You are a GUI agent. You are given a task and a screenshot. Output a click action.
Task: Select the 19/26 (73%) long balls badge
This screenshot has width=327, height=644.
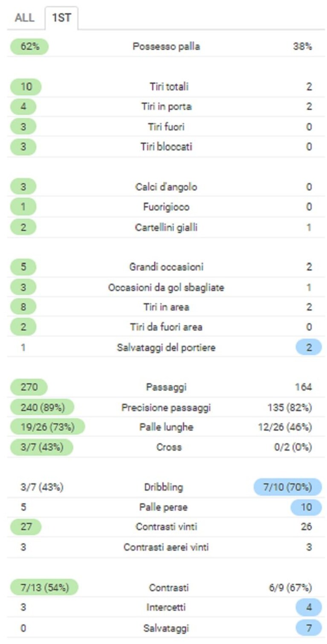(47, 427)
